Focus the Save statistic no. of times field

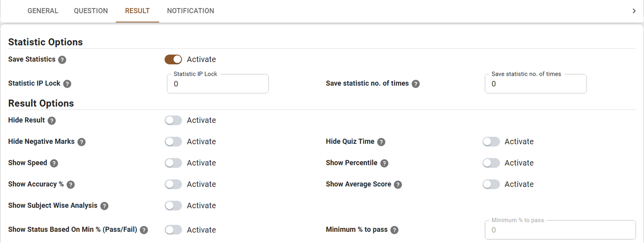pos(535,84)
